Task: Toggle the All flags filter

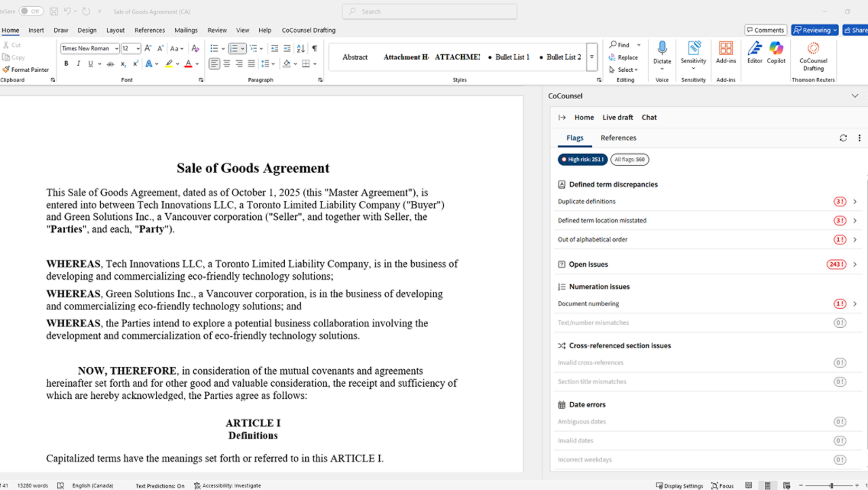Action: pyautogui.click(x=629, y=159)
